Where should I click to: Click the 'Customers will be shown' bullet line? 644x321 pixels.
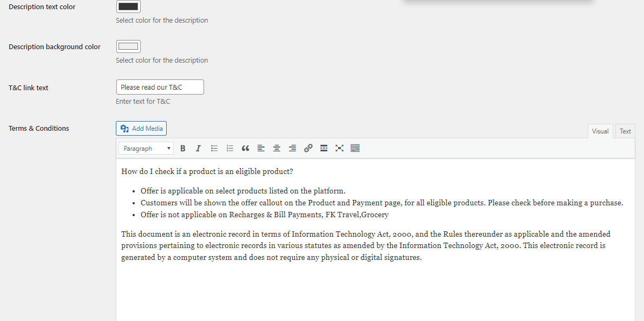pos(382,203)
